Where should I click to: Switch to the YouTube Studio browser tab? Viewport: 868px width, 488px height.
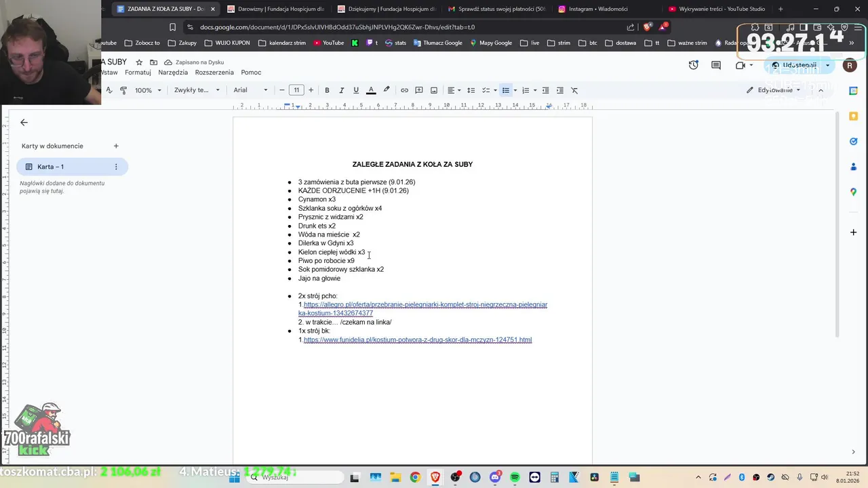pyautogui.click(x=717, y=9)
